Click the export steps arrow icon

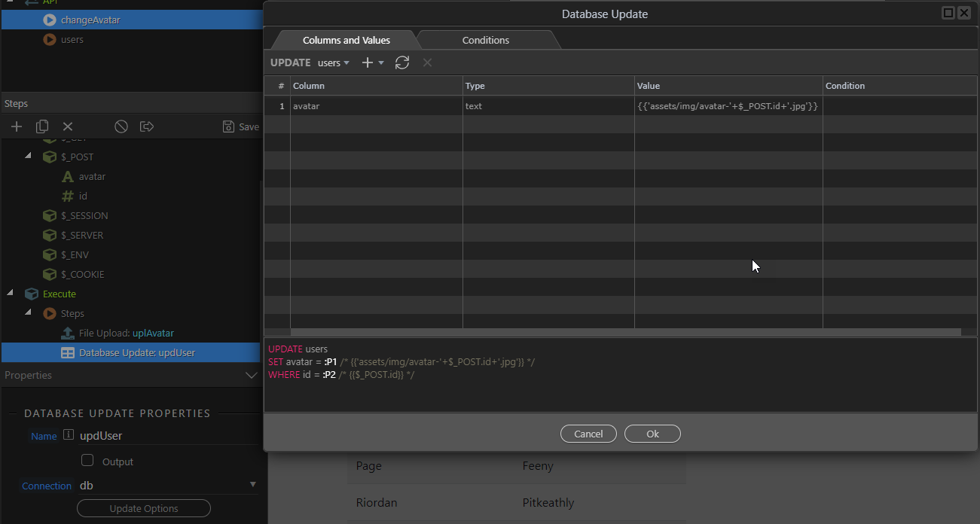tap(147, 126)
